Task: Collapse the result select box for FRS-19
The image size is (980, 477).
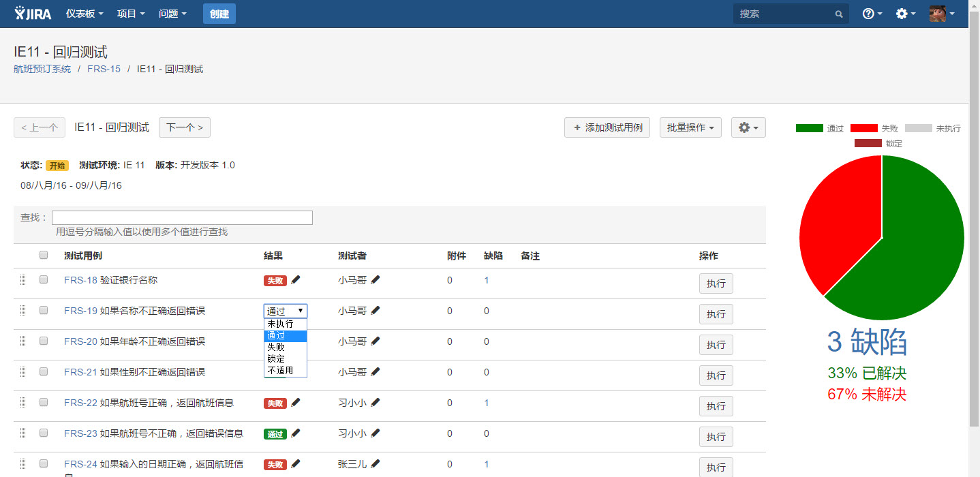Action: [x=286, y=311]
